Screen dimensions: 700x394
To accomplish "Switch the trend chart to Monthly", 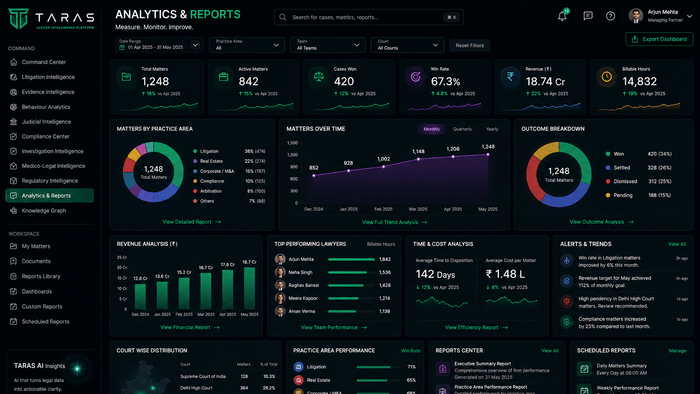I will pos(431,129).
